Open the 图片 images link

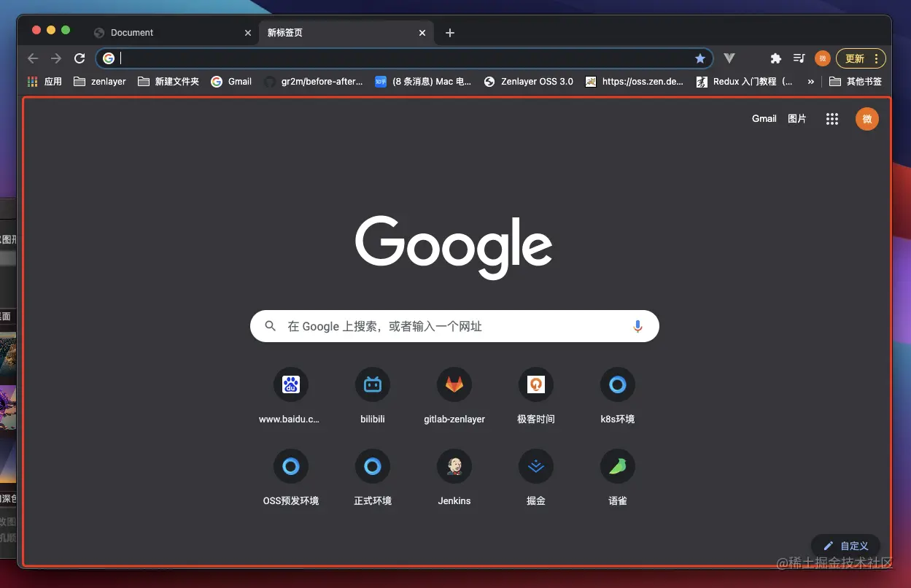click(797, 119)
